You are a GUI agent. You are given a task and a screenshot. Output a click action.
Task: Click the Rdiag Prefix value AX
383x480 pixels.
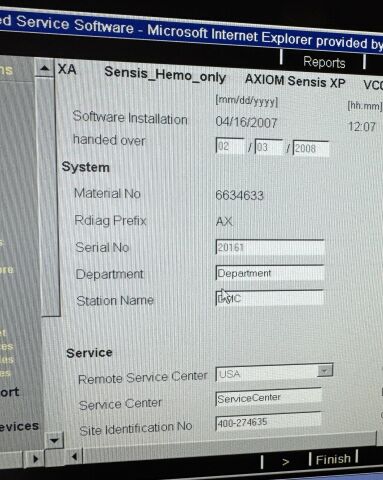(224, 221)
